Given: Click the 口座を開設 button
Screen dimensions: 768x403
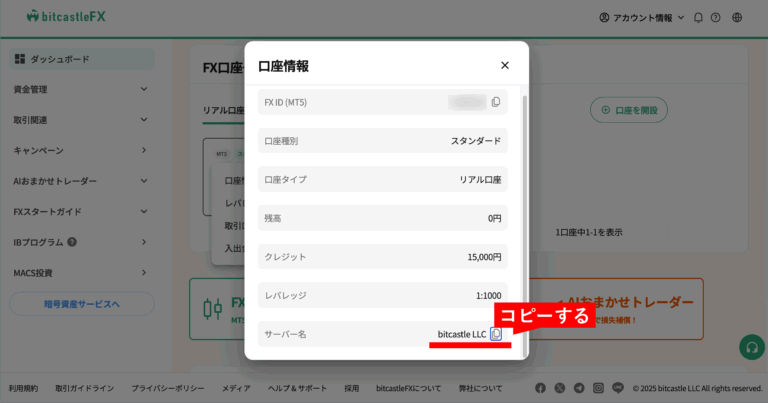Looking at the screenshot, I should pyautogui.click(x=629, y=110).
